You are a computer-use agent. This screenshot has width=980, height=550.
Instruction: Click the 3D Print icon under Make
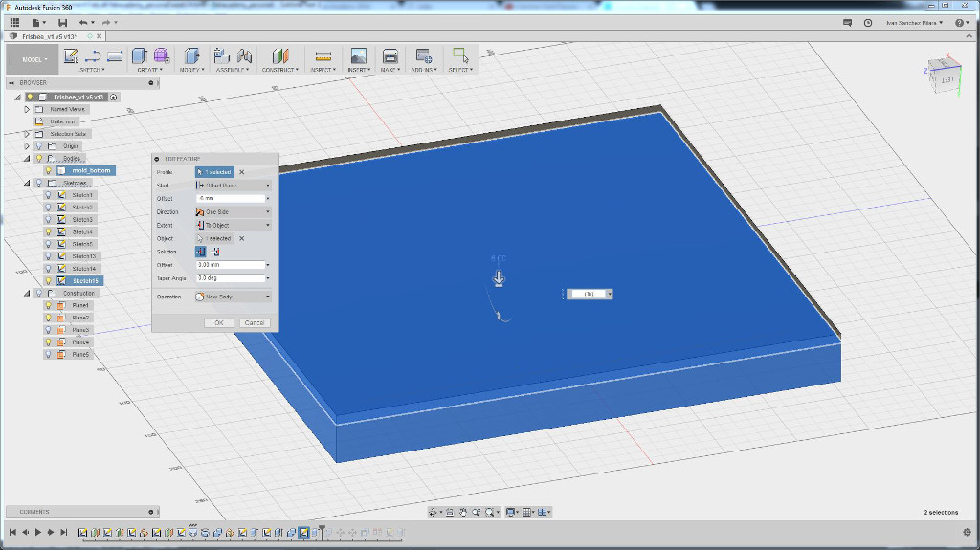390,56
